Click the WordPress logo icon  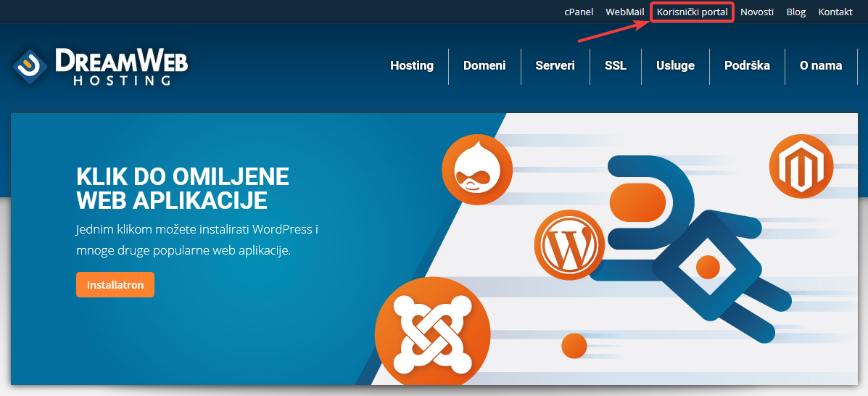[570, 245]
